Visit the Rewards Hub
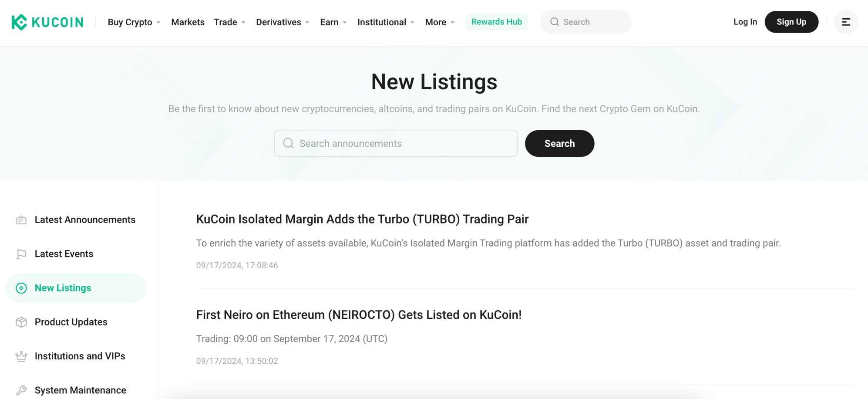 click(496, 21)
